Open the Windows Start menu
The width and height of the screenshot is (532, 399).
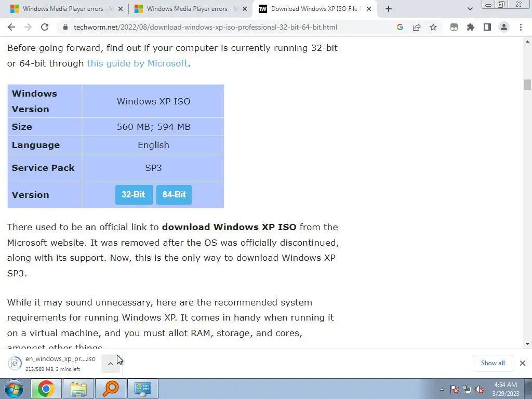(x=14, y=389)
